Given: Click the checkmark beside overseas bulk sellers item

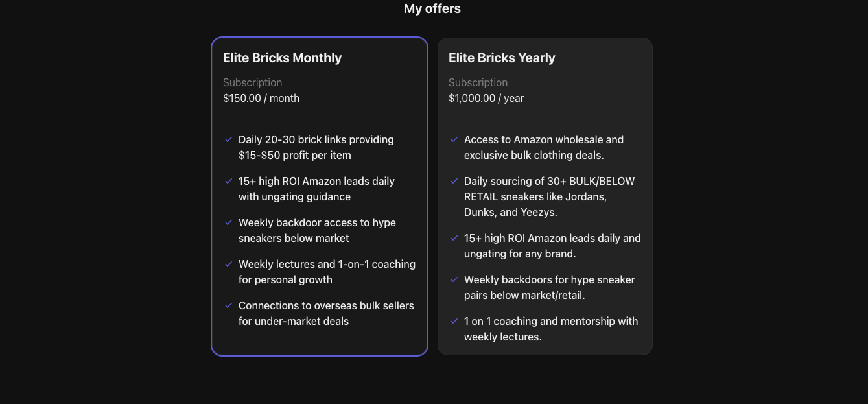Looking at the screenshot, I should point(229,305).
